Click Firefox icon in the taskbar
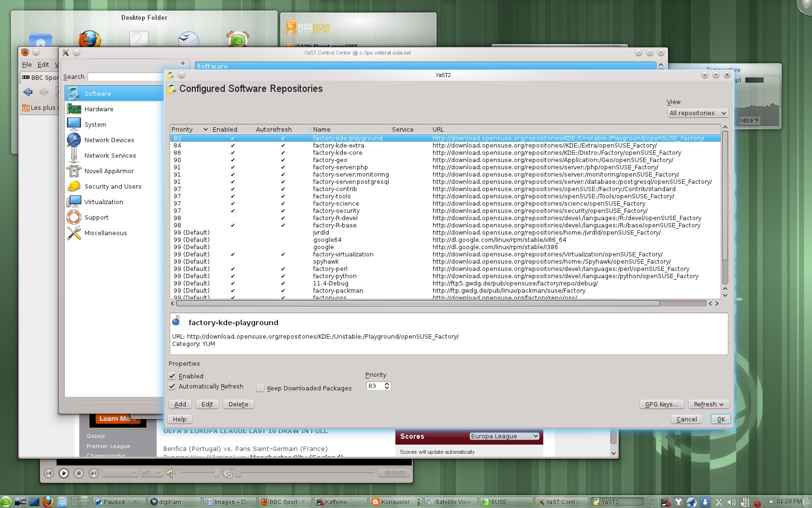This screenshot has height=508, width=812. pyautogui.click(x=47, y=502)
